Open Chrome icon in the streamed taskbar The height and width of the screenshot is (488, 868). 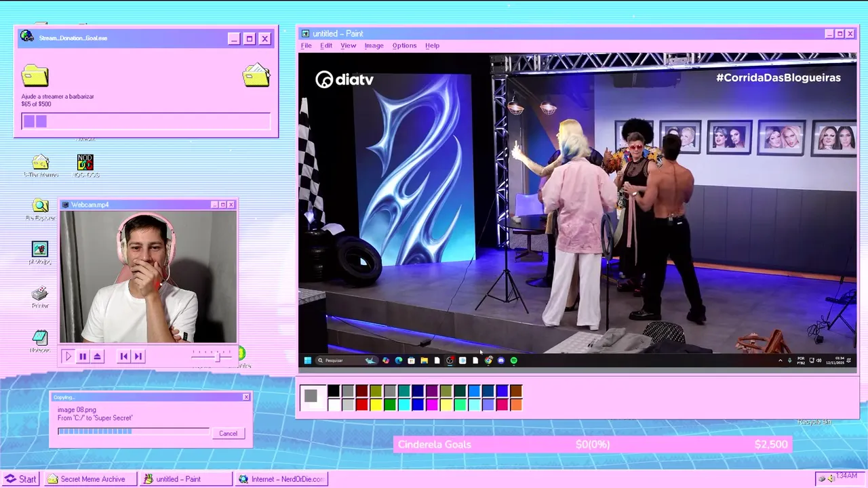point(488,361)
